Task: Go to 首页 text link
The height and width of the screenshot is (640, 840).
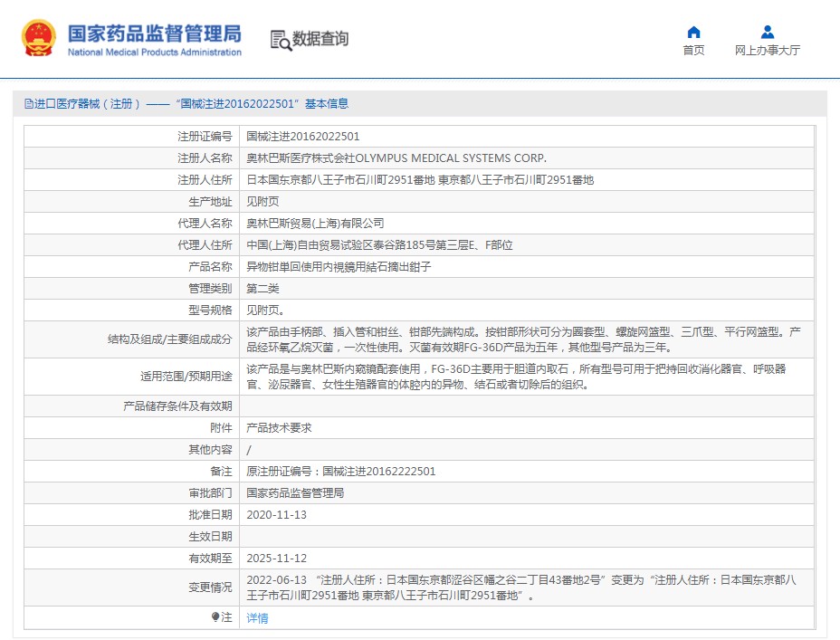Action: click(693, 51)
